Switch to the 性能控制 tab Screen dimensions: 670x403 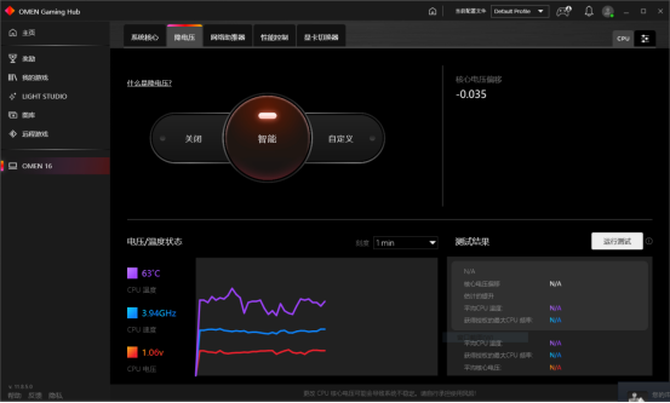pyautogui.click(x=274, y=37)
